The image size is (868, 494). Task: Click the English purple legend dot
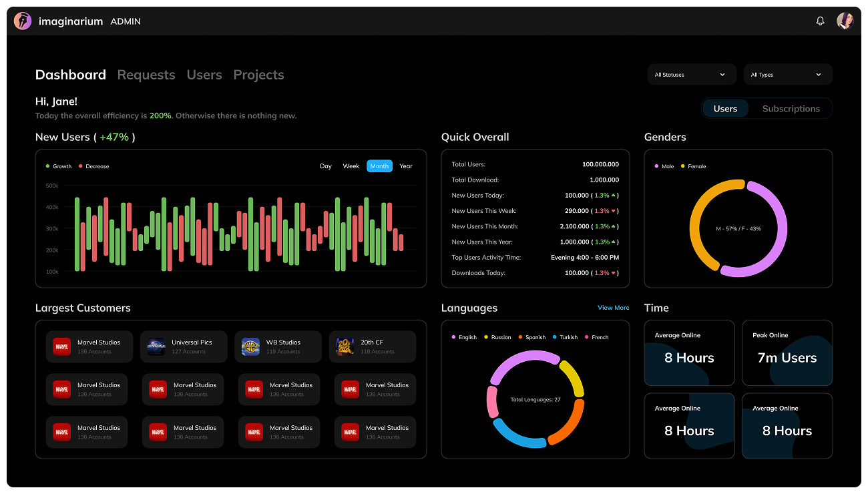[x=454, y=337]
